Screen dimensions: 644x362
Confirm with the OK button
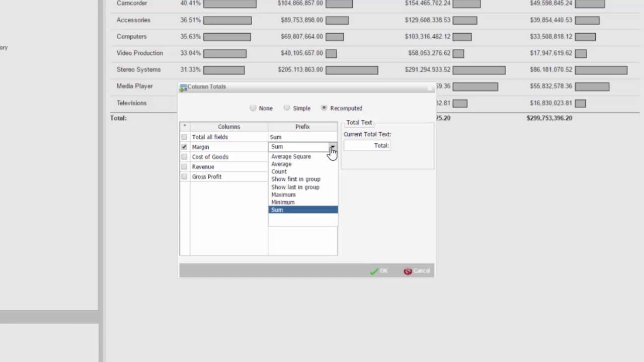(379, 271)
